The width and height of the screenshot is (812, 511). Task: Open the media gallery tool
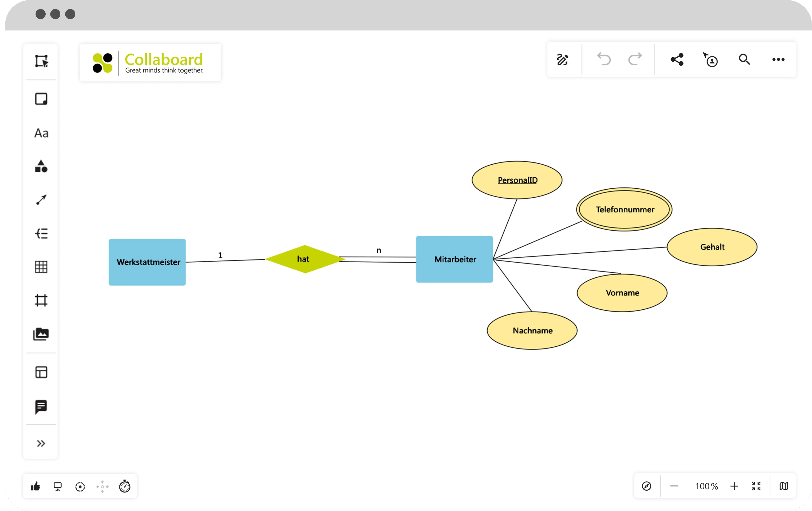pyautogui.click(x=41, y=334)
